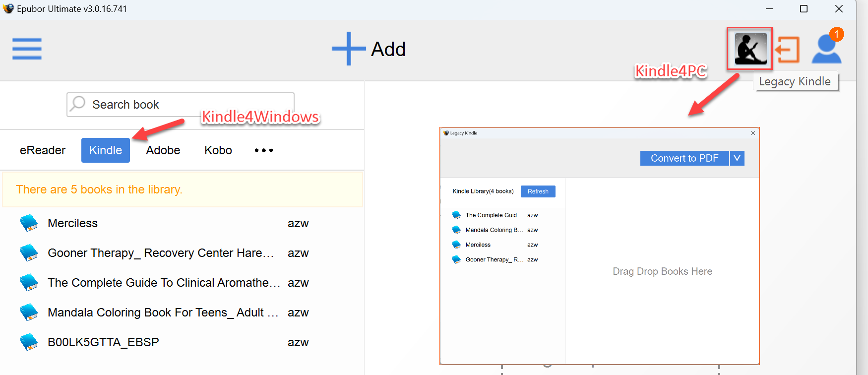This screenshot has height=375, width=868.
Task: Click the orange output folder icon
Action: pos(787,49)
